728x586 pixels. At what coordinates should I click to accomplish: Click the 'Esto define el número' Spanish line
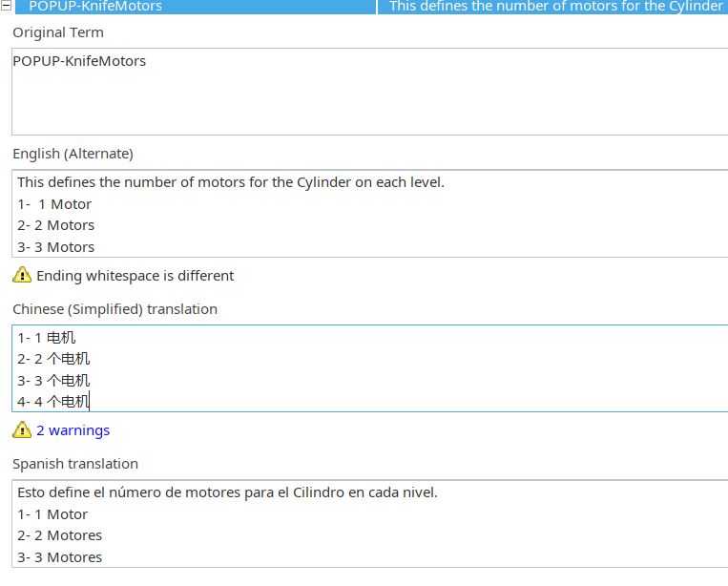point(227,492)
